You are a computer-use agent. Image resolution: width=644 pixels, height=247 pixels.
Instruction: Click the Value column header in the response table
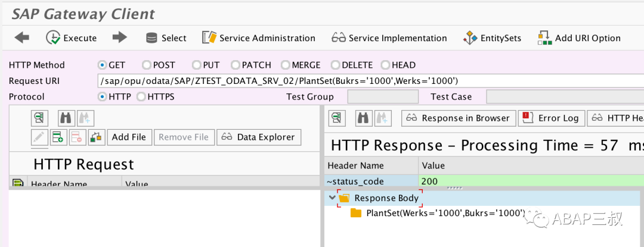tap(531, 165)
